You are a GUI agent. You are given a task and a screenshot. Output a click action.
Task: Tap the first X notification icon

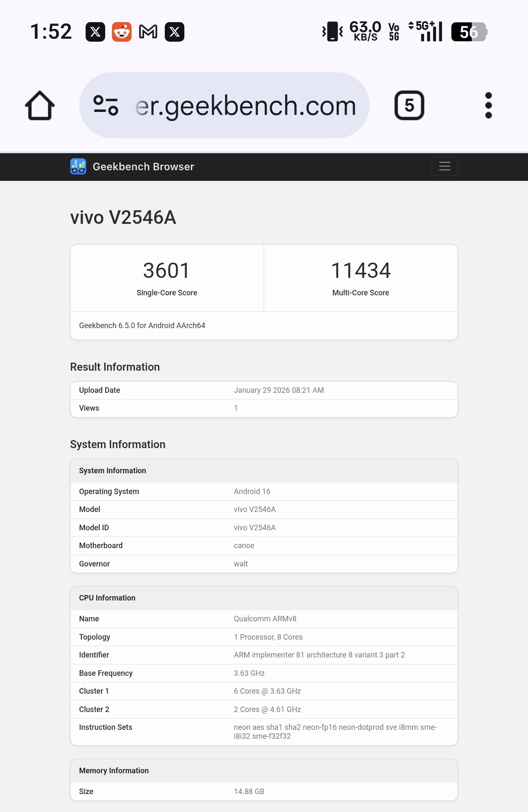pos(95,32)
